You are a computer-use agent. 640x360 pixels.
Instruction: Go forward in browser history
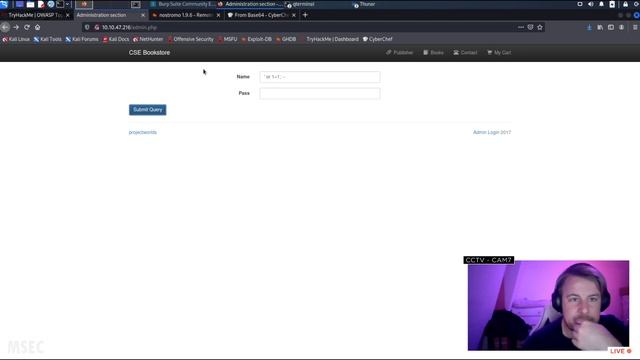pyautogui.click(x=16, y=27)
